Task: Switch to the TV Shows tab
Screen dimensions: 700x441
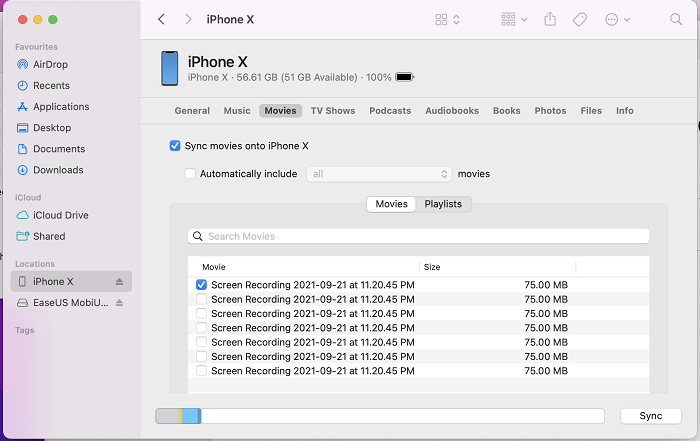Action: 332,111
